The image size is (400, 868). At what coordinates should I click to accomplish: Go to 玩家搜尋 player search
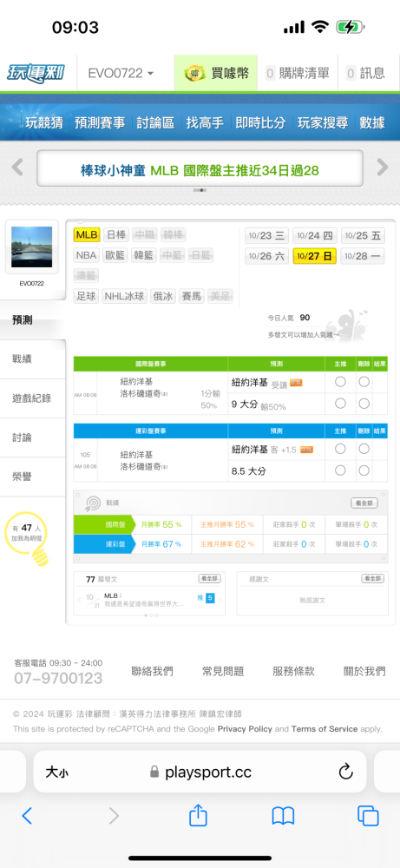(x=323, y=123)
